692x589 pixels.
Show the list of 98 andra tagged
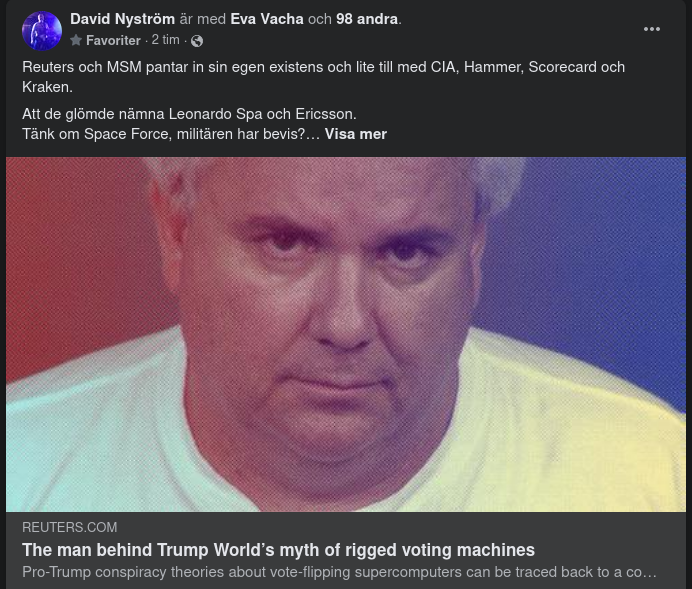[367, 19]
